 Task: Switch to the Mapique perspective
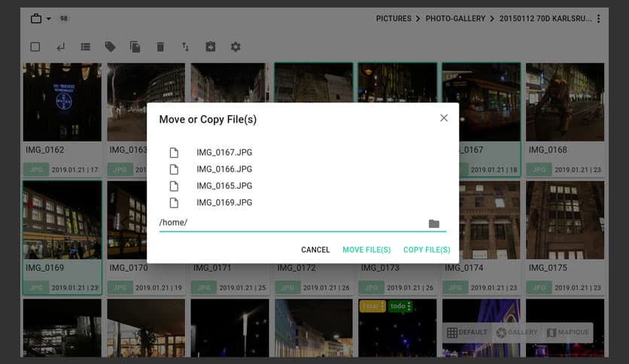(567, 332)
